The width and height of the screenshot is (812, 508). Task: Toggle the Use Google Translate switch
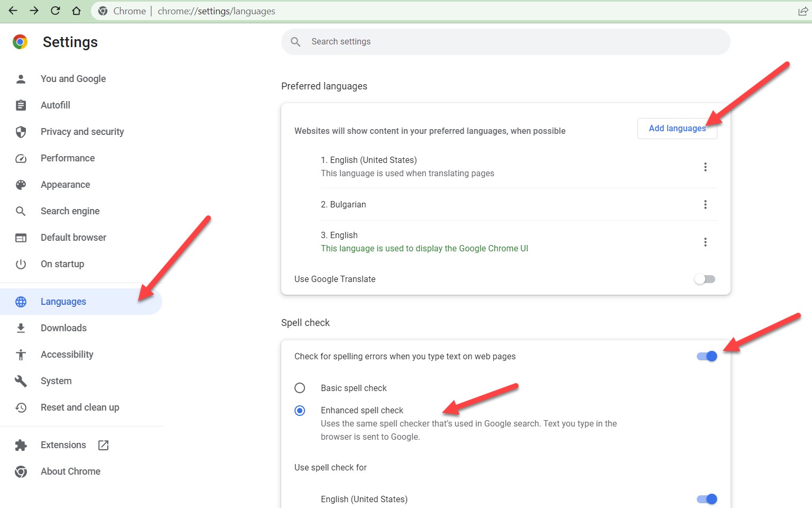coord(705,279)
